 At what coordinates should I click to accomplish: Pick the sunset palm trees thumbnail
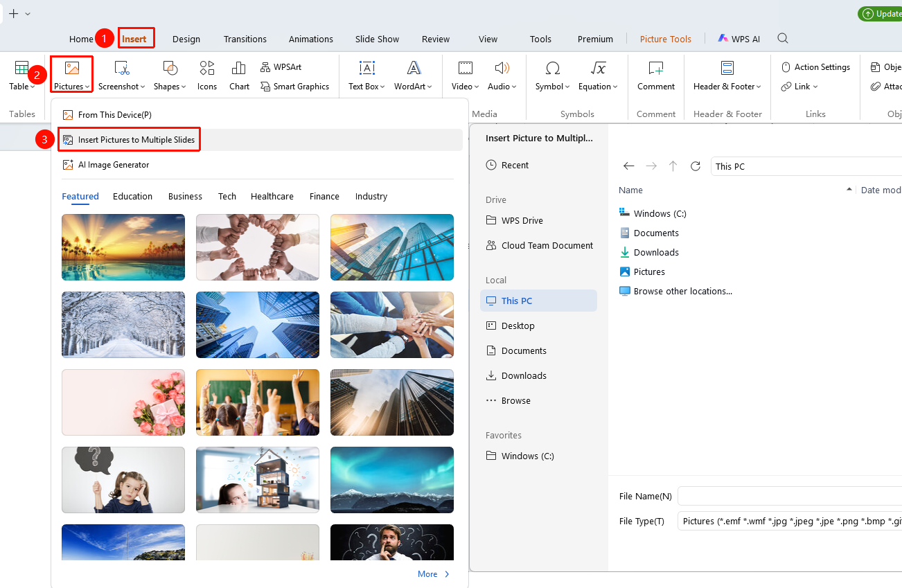pos(123,247)
